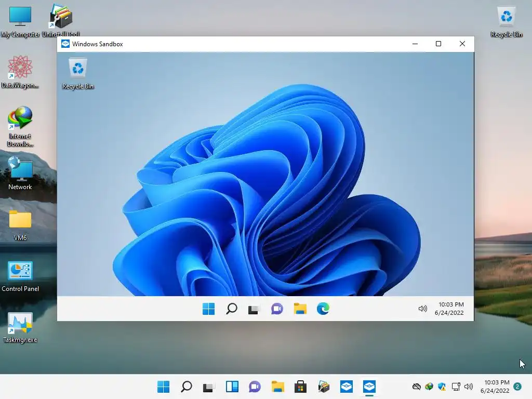The image size is (532, 399).
Task: Select DataWagon desktop shortcut
Action: (20, 72)
